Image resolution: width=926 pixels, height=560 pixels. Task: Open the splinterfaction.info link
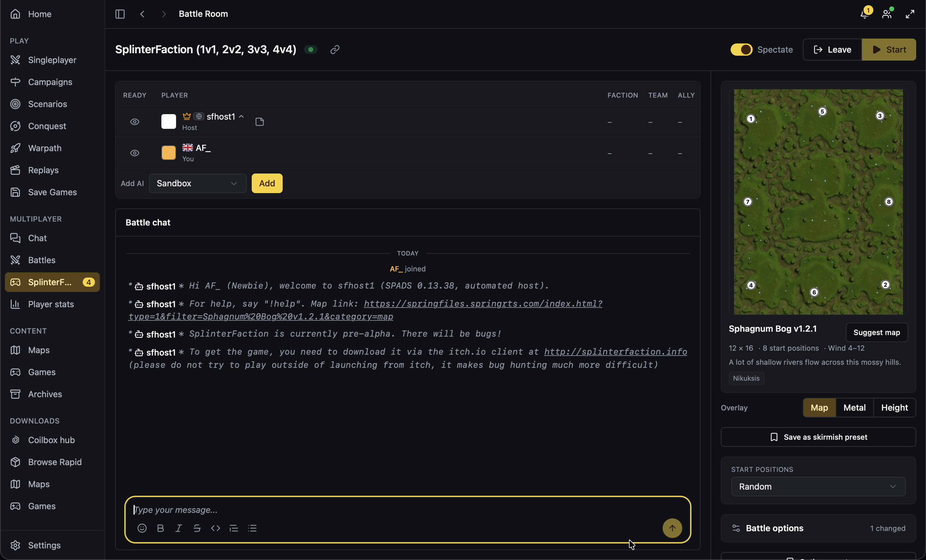[x=615, y=352]
